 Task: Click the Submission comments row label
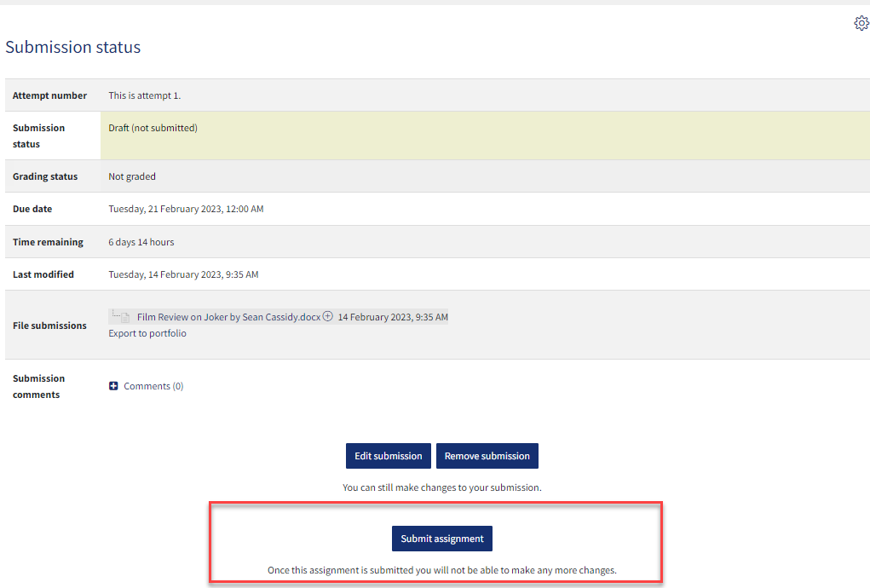tap(38, 386)
